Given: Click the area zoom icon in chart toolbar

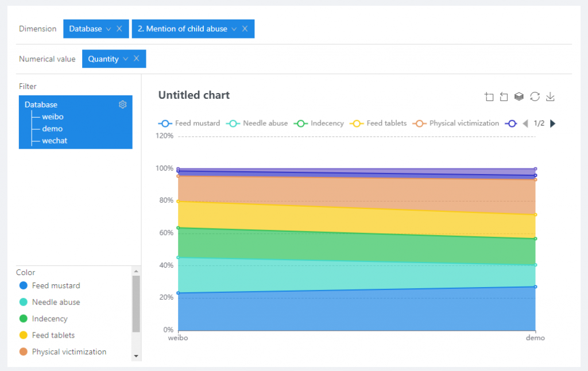Looking at the screenshot, I should tap(489, 96).
